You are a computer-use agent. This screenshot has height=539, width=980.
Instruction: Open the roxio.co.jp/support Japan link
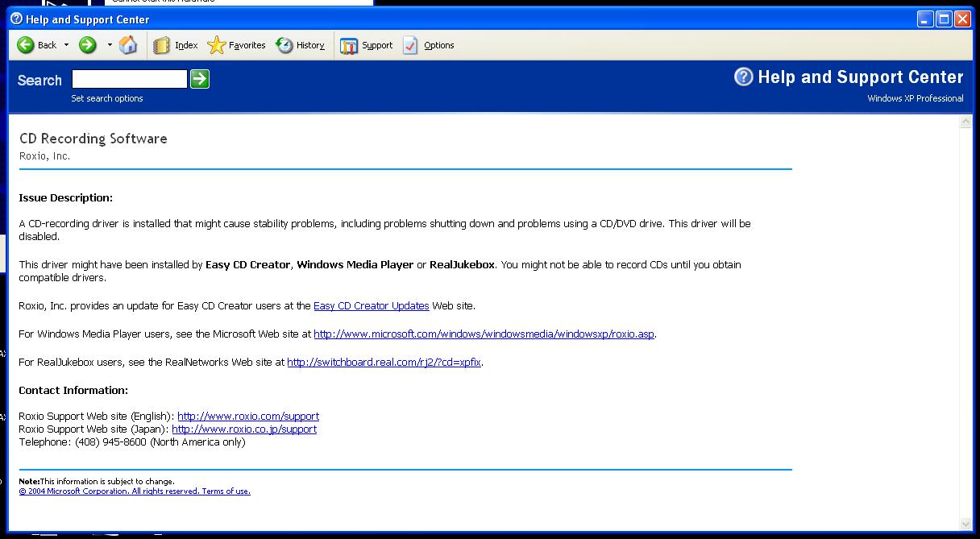pos(244,429)
